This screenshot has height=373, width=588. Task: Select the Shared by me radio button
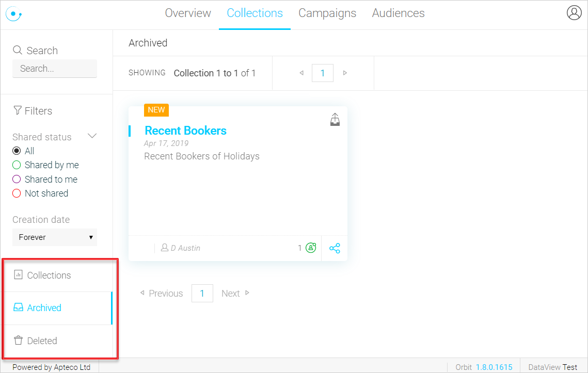coord(17,165)
